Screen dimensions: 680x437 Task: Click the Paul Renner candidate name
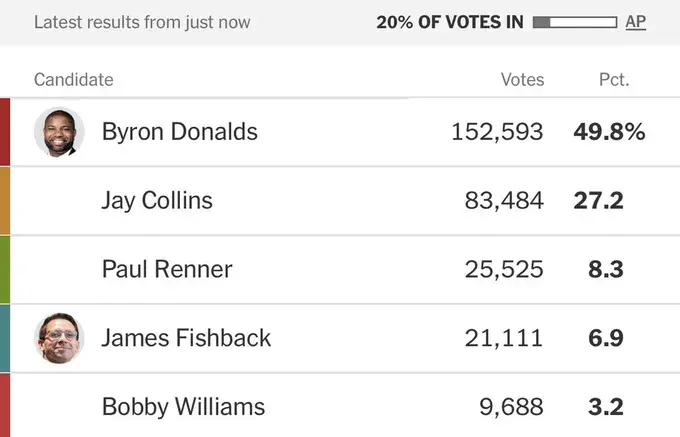(167, 269)
